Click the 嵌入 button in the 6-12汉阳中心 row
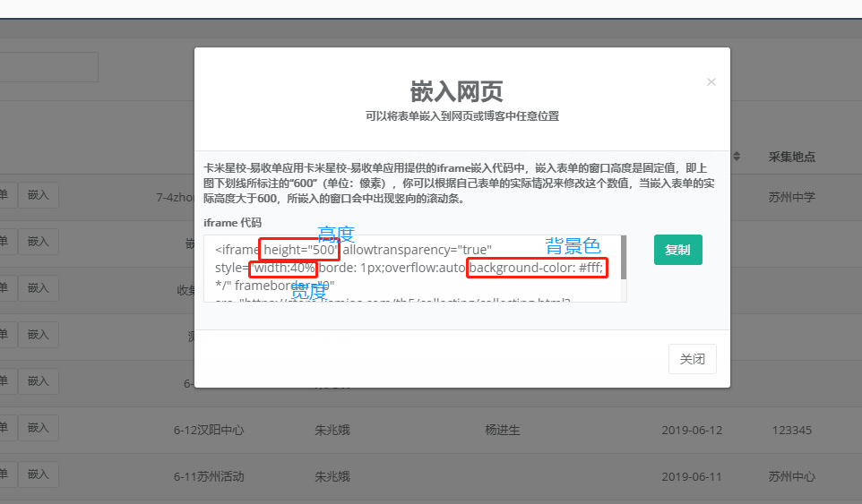The image size is (862, 504). pos(38,428)
